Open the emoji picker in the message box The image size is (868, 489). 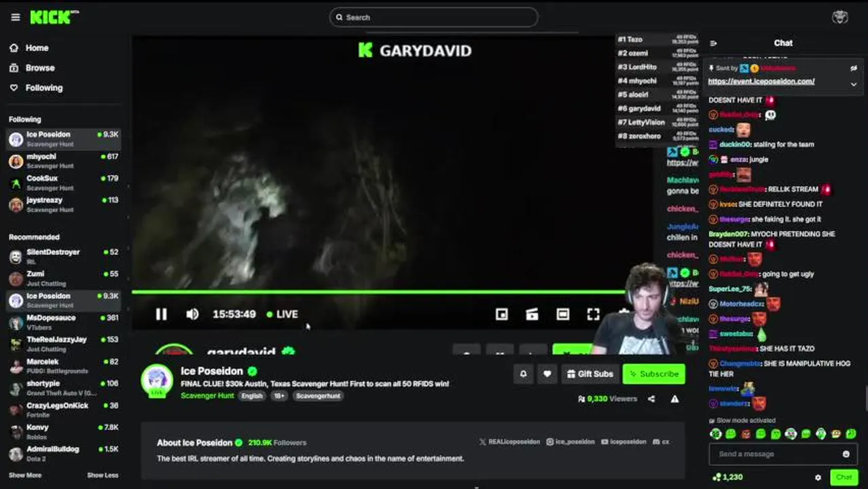846,454
